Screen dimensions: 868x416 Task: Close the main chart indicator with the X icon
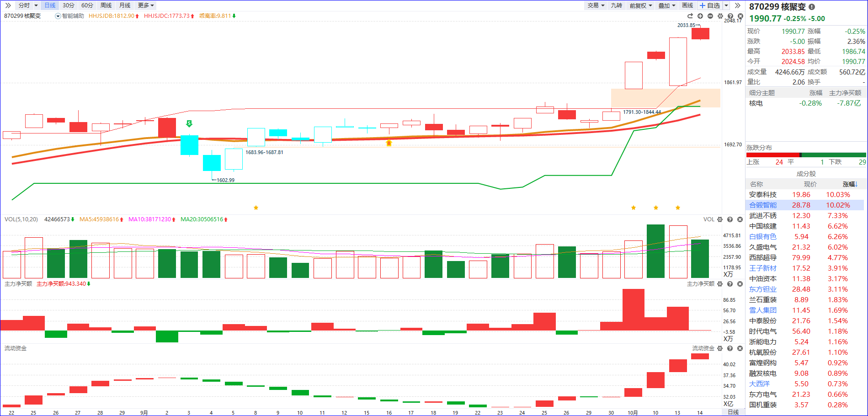tap(740, 16)
